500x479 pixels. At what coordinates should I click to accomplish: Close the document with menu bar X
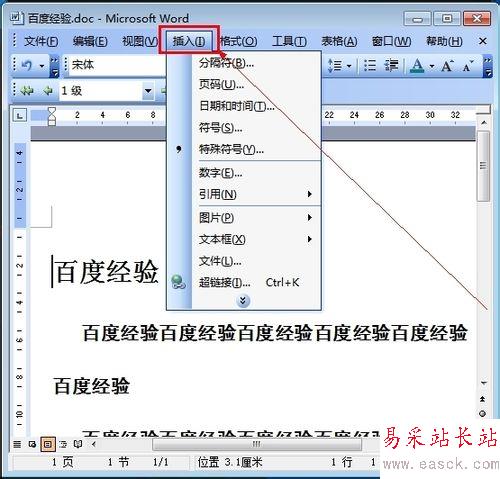click(x=482, y=41)
